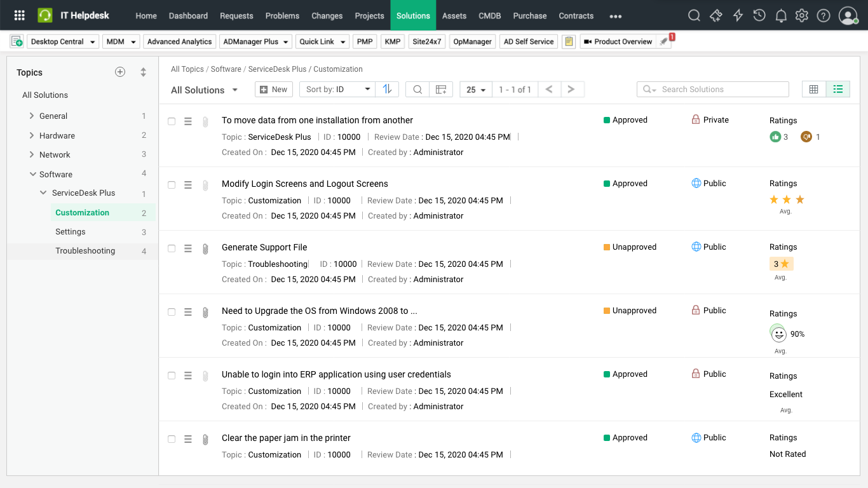Open the Quick Link dropdown
The width and height of the screenshot is (868, 488).
coord(322,41)
